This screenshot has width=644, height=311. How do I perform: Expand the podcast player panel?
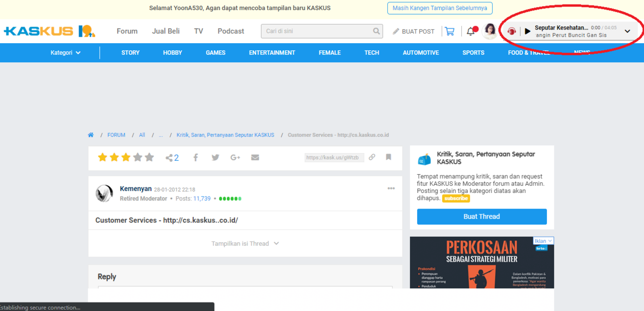click(x=627, y=31)
